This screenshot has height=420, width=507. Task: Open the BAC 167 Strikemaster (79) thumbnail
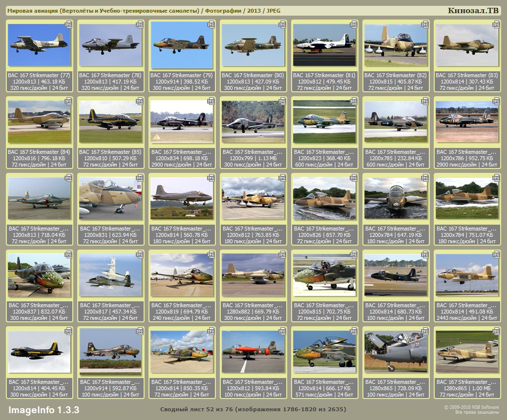[x=182, y=45]
